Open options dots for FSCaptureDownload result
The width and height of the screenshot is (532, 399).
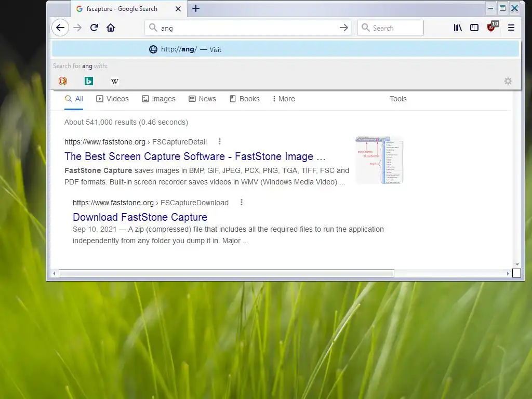coord(242,202)
